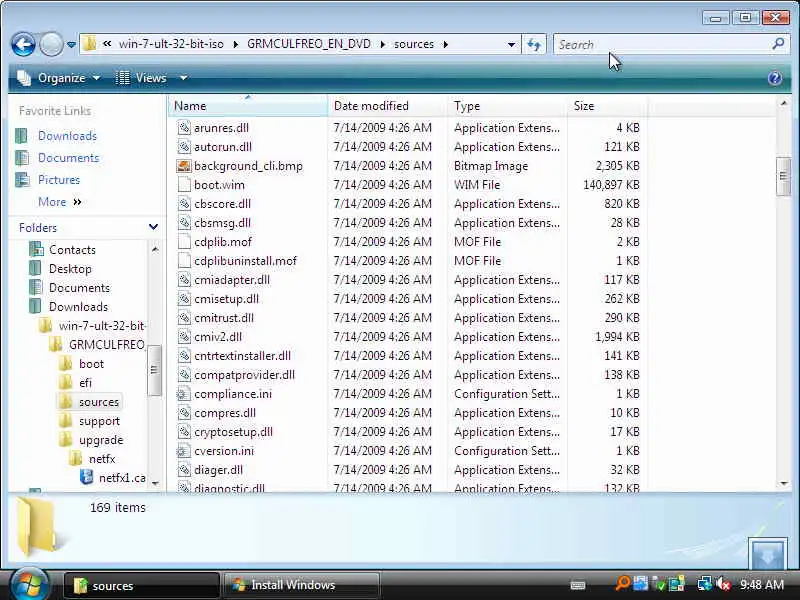Sort by Date modified column header
Screen dimensions: 800x600
[388, 106]
